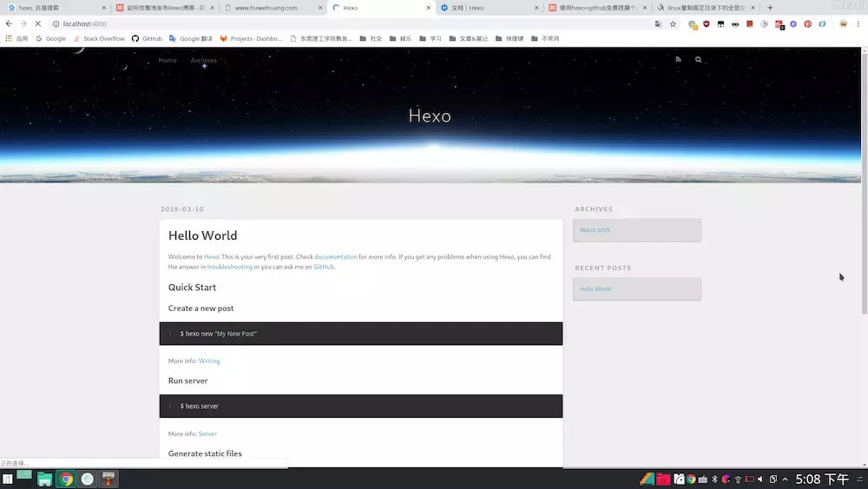Open the blue feather extension icon
Viewport: 868px width, 489px height.
(x=822, y=23)
